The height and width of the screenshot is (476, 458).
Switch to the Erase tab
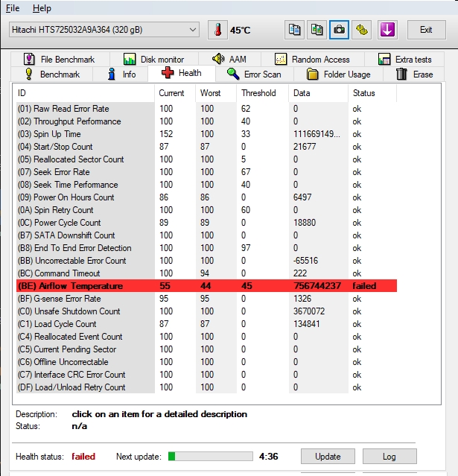[x=414, y=74]
